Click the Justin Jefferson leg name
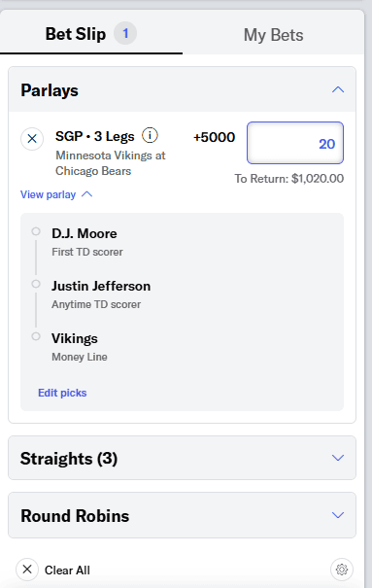 pyautogui.click(x=101, y=286)
